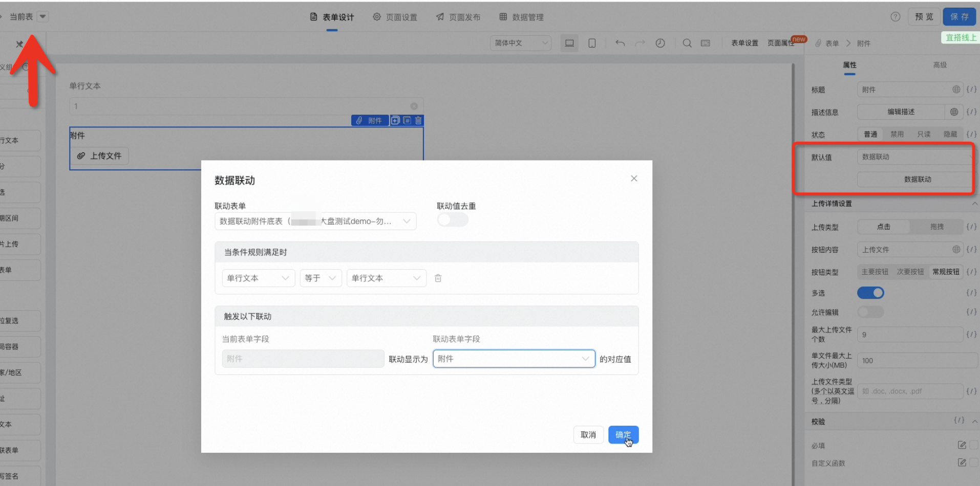Click the 数据联动 settings button
Viewport: 980px width, 486px height.
(917, 180)
